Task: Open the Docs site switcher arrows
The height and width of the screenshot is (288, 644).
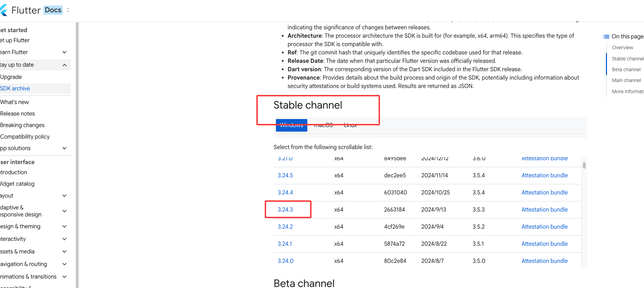Action: point(68,10)
